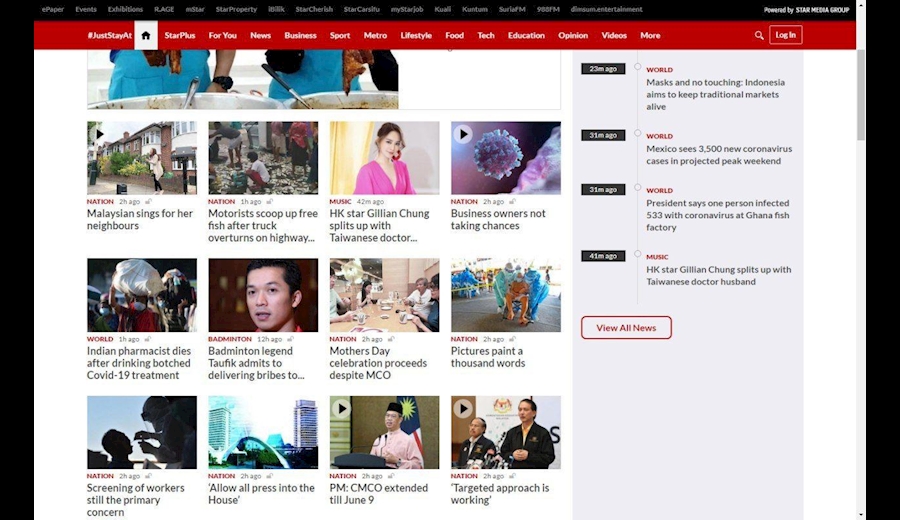Select the Lifestyle navigation tab

tap(416, 35)
